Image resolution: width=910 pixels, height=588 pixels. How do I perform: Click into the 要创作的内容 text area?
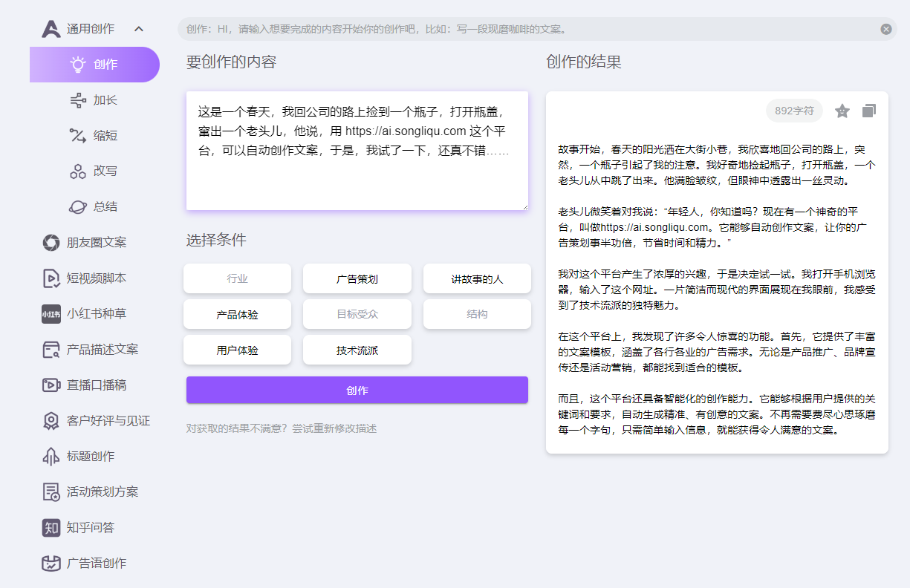(x=357, y=151)
